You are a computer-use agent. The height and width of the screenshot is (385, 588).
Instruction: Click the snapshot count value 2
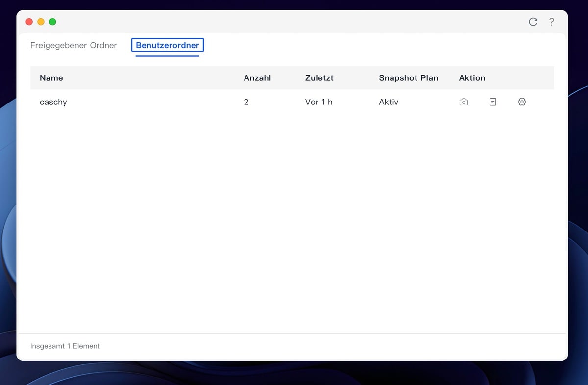[x=246, y=102]
